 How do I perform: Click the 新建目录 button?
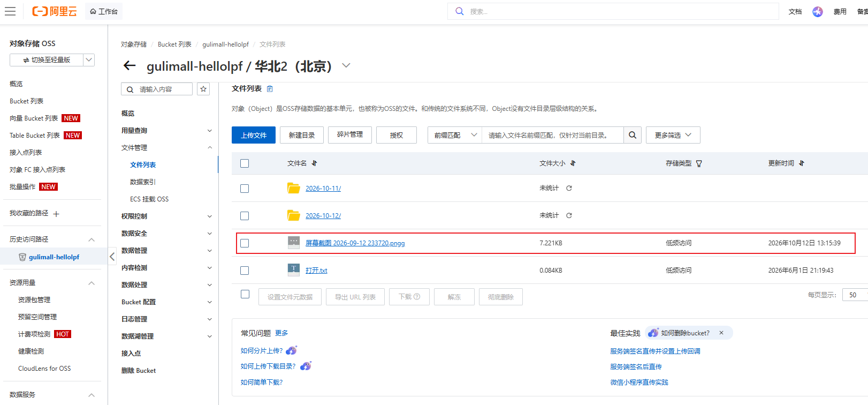(302, 135)
